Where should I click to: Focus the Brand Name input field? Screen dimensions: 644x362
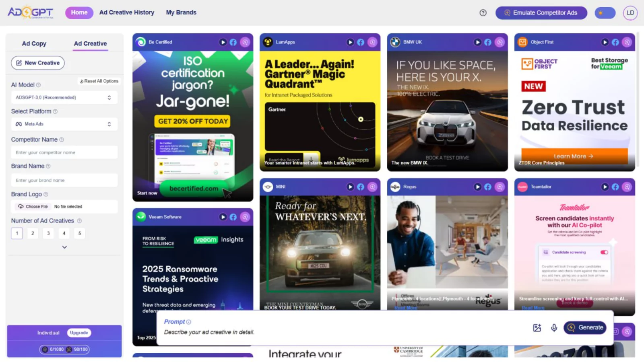[64, 181]
